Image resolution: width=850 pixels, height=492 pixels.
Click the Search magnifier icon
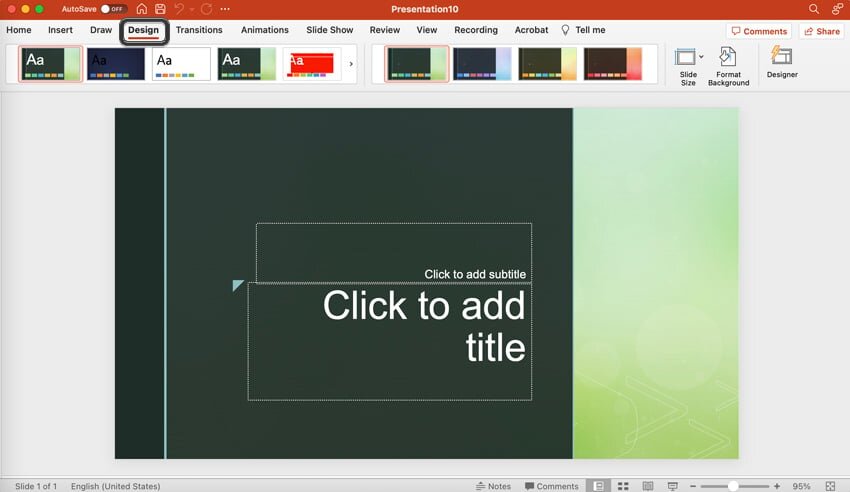[x=814, y=9]
